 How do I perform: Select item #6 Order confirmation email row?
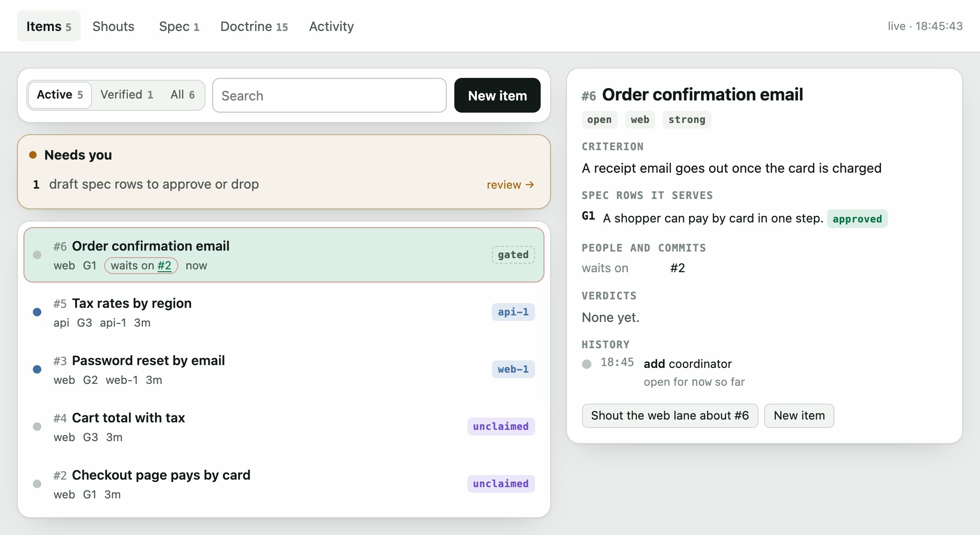pos(283,255)
